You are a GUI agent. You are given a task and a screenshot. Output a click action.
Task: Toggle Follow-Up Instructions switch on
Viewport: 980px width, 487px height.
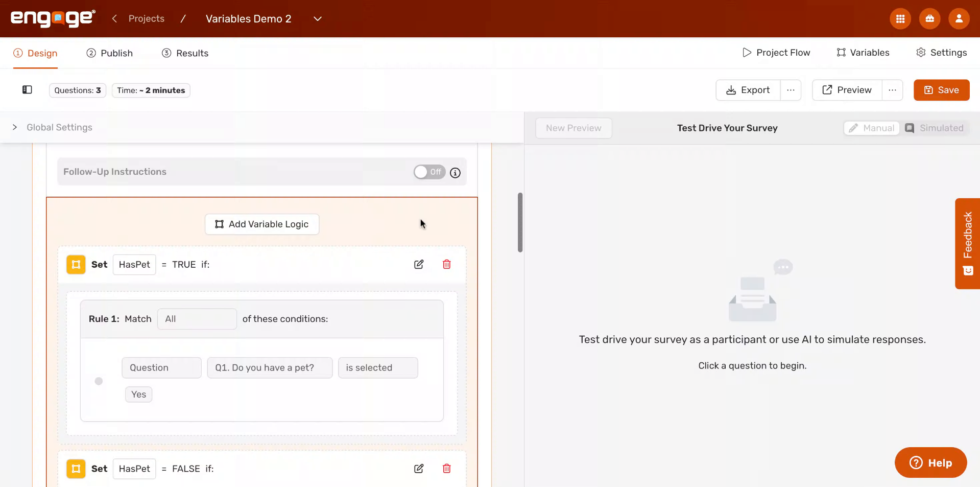(429, 172)
